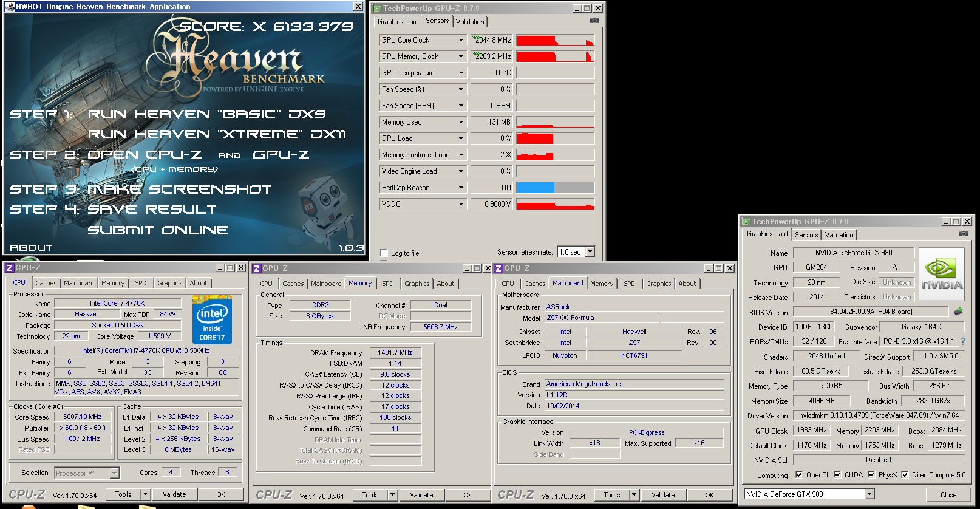Click Make Screenshot step in Heaven

[x=180, y=190]
